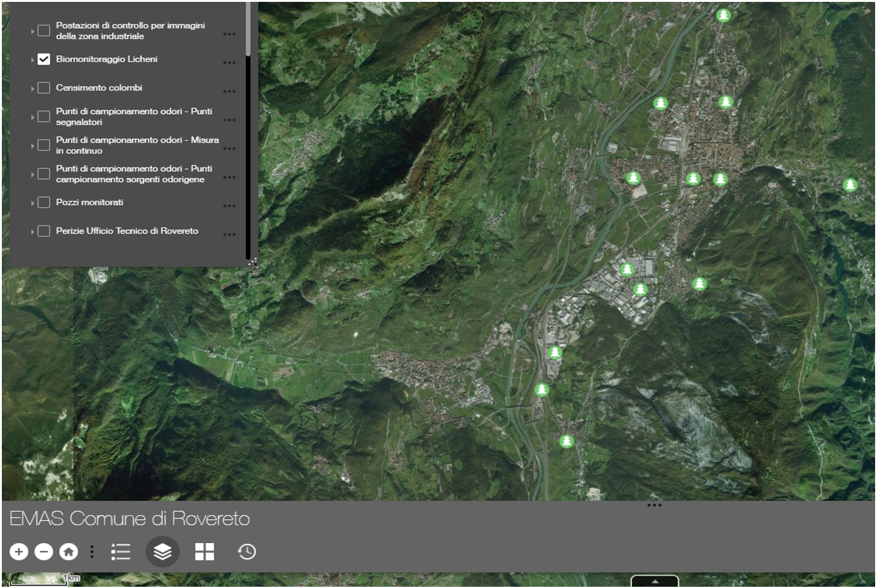Expand the Censimento colombi layer arrow
The image size is (877, 588).
pyautogui.click(x=32, y=88)
